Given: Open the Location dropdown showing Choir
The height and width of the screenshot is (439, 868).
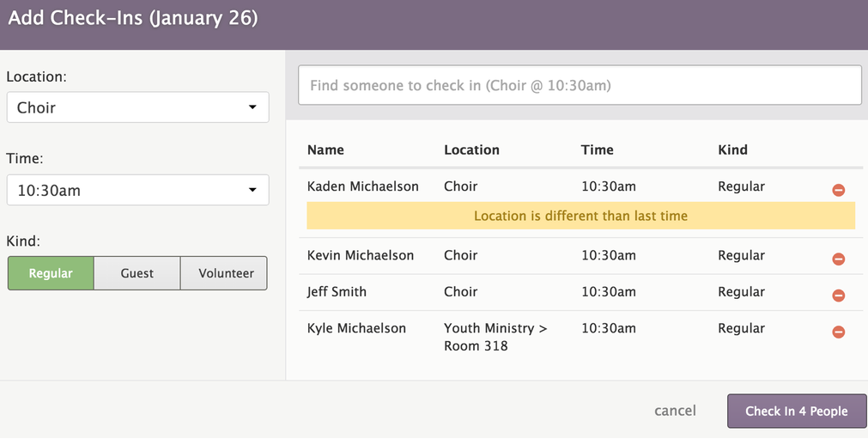Looking at the screenshot, I should 137,107.
